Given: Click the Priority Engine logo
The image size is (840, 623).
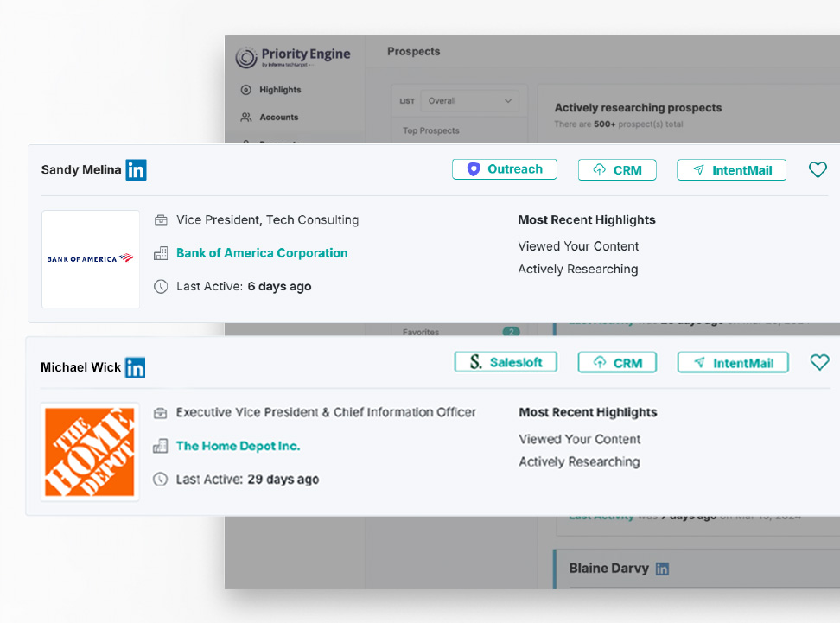Looking at the screenshot, I should click(292, 57).
